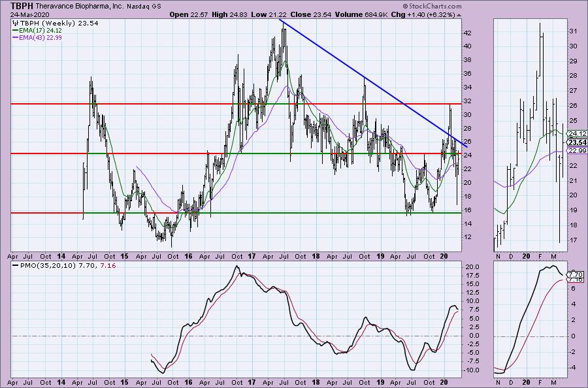Click the 6 label on the zoomed PMO axis
The width and height of the screenshot is (588, 388).
(572, 288)
